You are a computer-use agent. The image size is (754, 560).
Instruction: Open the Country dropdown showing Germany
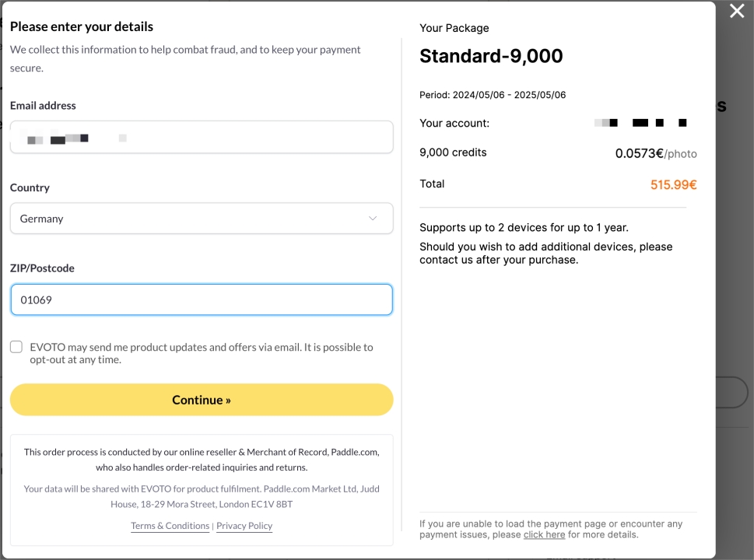click(202, 219)
